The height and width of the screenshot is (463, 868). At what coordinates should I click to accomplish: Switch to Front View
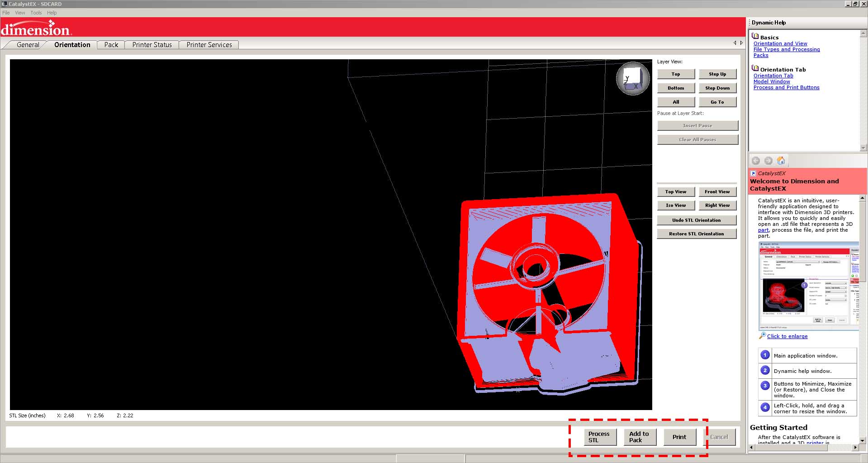717,192
